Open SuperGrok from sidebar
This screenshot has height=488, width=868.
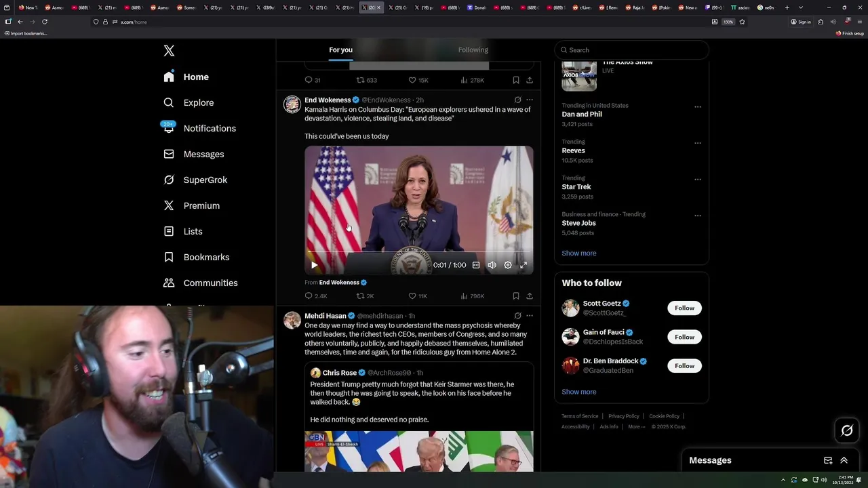click(x=195, y=180)
